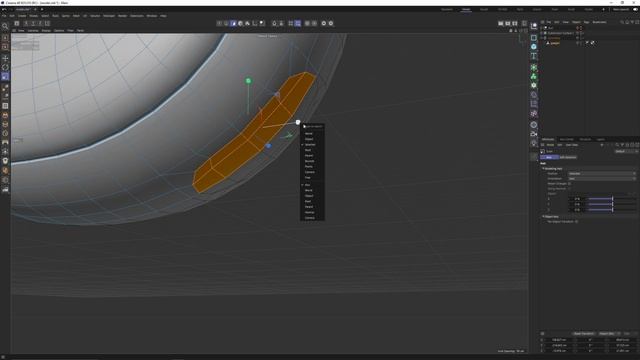The height and width of the screenshot is (360, 640).
Task: Open the viewport Filter menu
Action: point(70,30)
